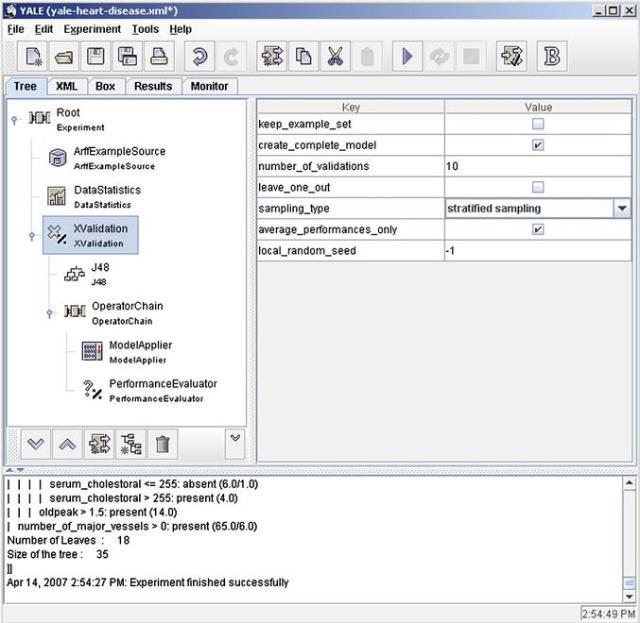Switch to the Box tab

105,86
